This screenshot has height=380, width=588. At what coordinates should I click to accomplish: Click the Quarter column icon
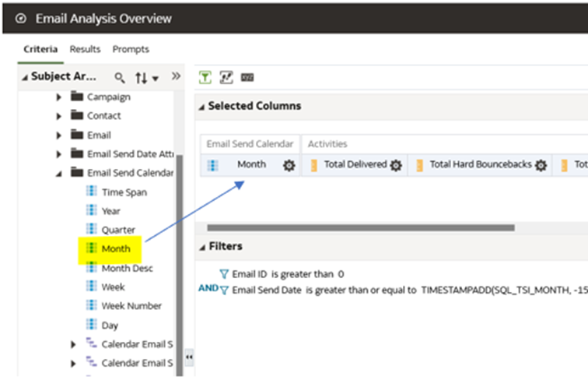[92, 229]
